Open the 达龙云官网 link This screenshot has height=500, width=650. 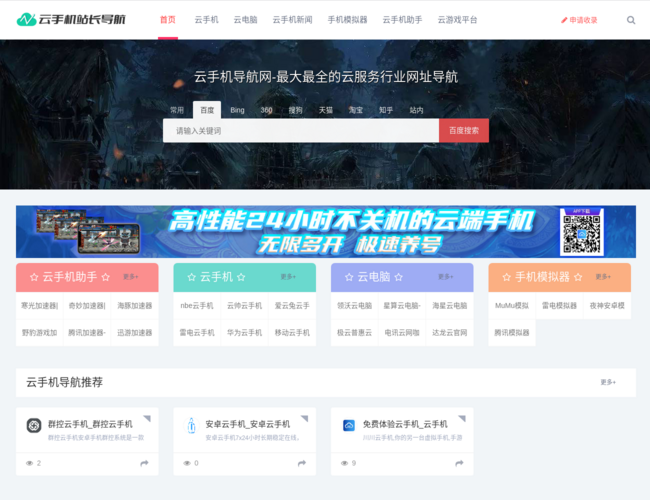[450, 333]
